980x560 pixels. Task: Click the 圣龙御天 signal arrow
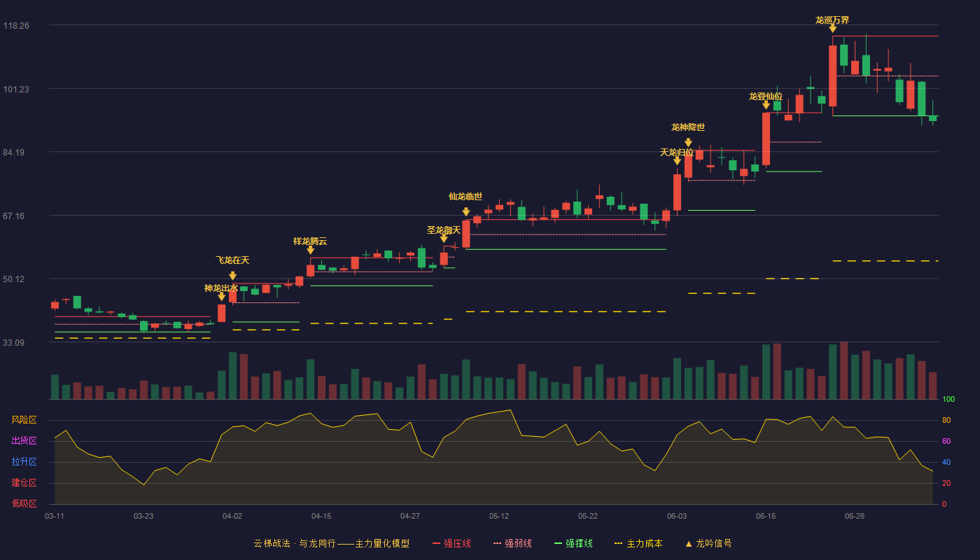click(x=444, y=239)
